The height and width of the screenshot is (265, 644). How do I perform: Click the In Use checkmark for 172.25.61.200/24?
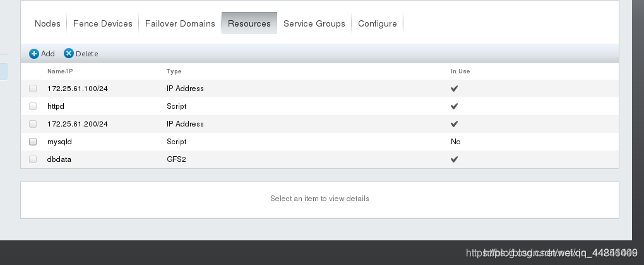coord(454,124)
